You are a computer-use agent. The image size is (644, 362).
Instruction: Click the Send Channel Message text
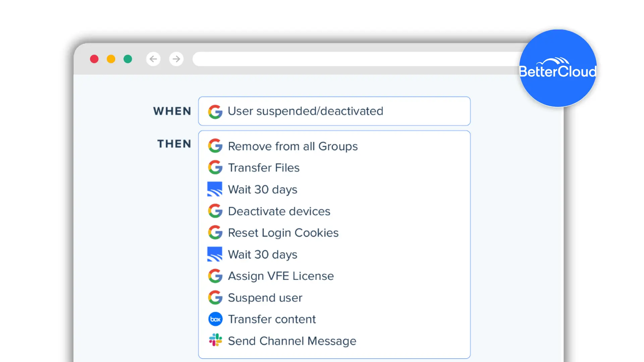[292, 341]
